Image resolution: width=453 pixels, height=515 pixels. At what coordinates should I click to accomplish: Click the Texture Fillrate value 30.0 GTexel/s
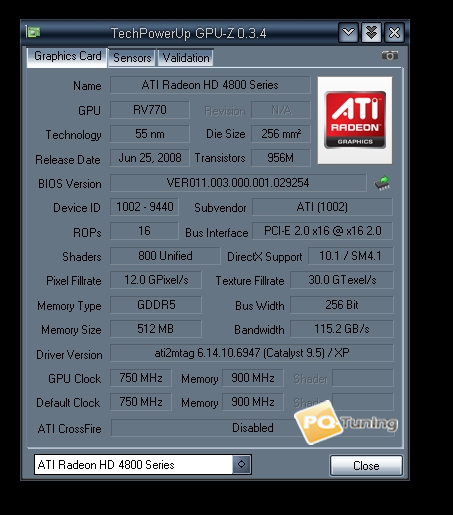pyautogui.click(x=342, y=280)
